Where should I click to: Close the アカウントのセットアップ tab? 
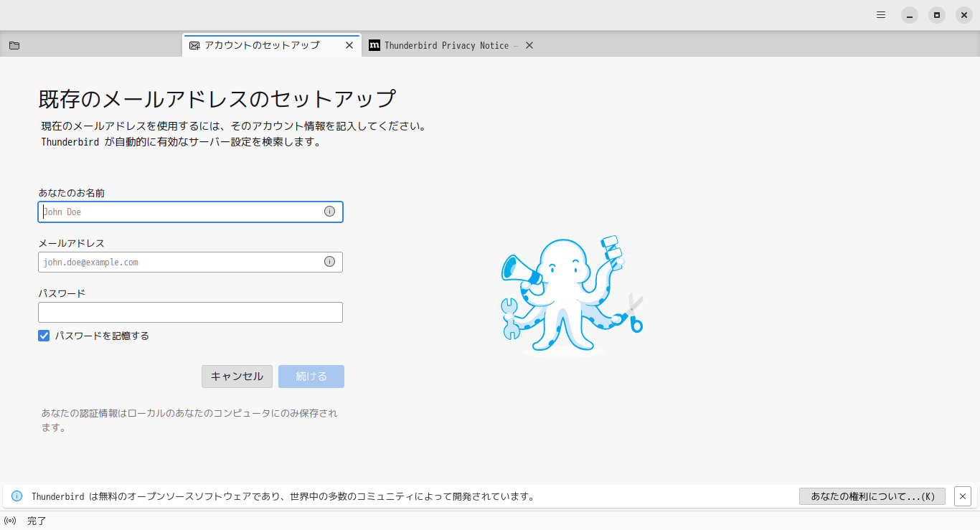(x=349, y=44)
